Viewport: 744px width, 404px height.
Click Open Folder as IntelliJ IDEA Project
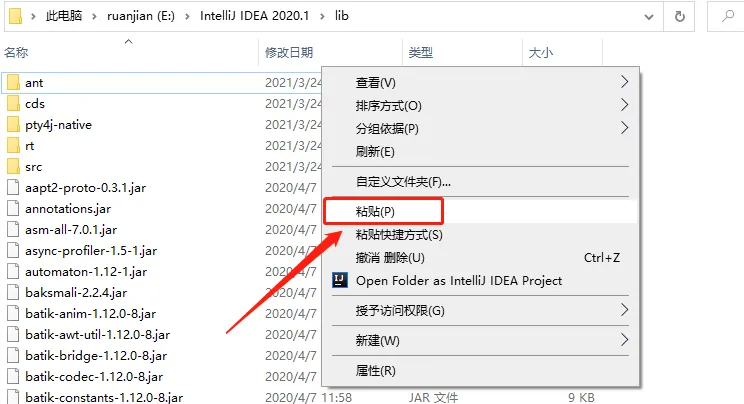click(x=459, y=281)
